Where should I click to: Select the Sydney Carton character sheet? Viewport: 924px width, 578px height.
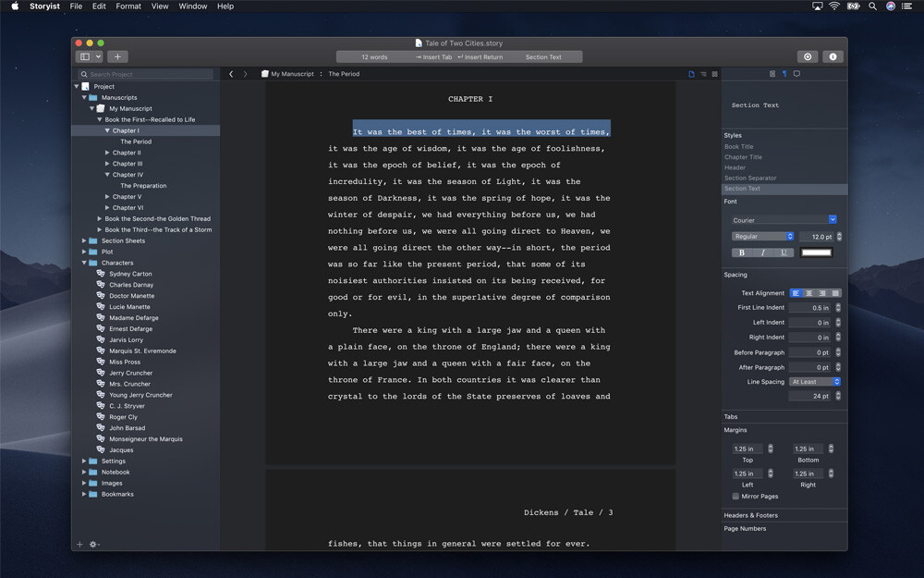click(x=130, y=274)
